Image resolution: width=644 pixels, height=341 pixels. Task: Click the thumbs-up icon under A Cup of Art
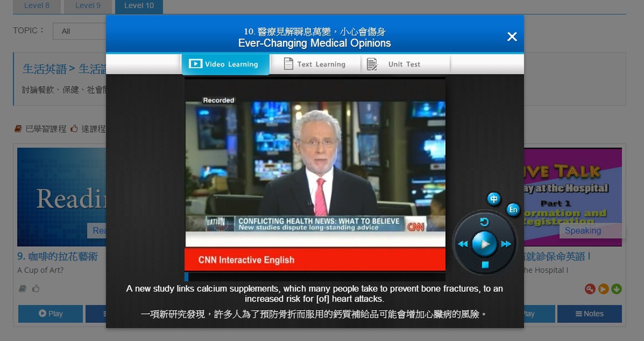pos(36,288)
